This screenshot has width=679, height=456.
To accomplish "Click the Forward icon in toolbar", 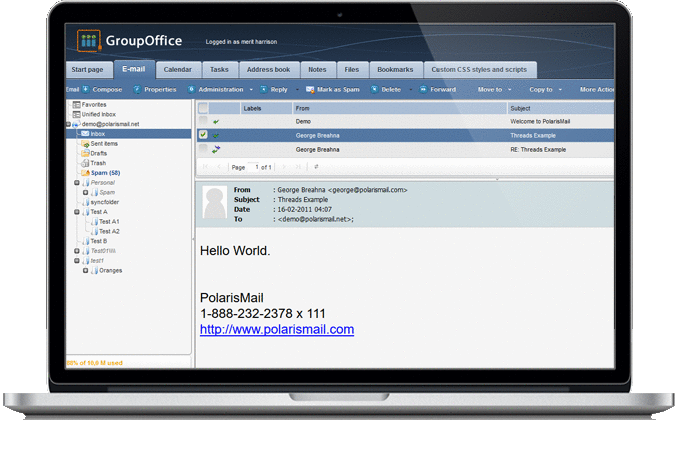I will pyautogui.click(x=423, y=89).
